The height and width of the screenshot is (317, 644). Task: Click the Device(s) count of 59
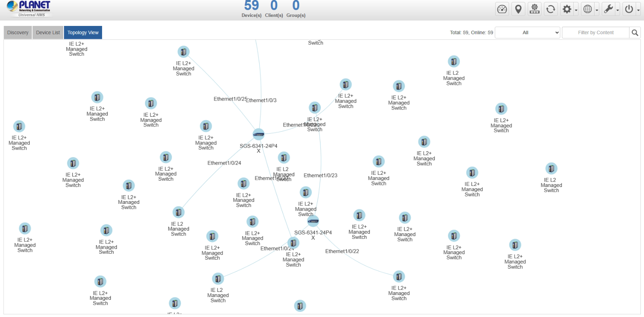251,6
